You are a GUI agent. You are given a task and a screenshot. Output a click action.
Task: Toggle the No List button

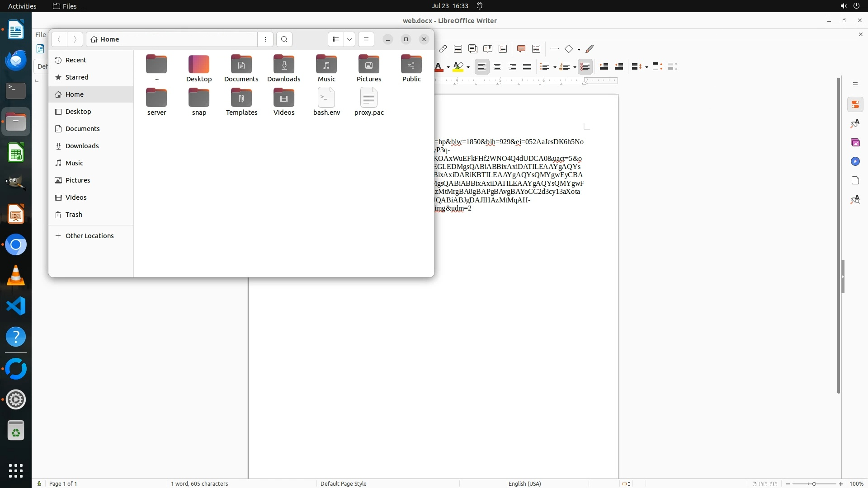coord(585,66)
